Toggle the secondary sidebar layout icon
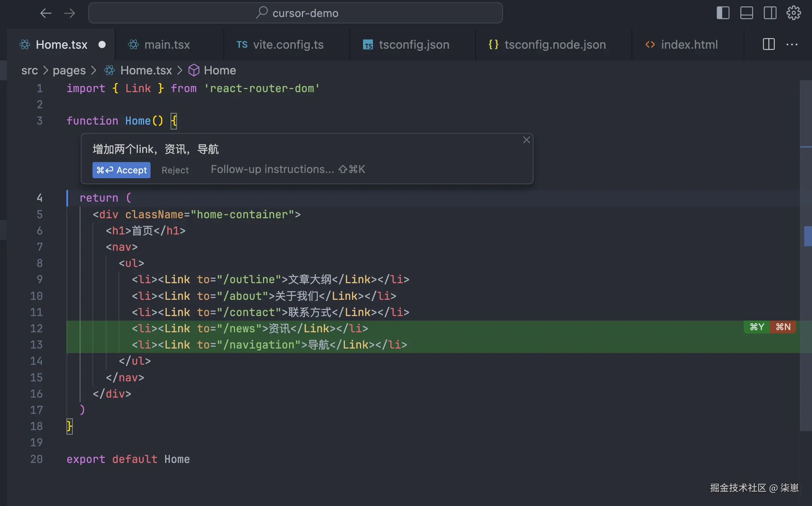Image resolution: width=812 pixels, height=506 pixels. tap(770, 13)
